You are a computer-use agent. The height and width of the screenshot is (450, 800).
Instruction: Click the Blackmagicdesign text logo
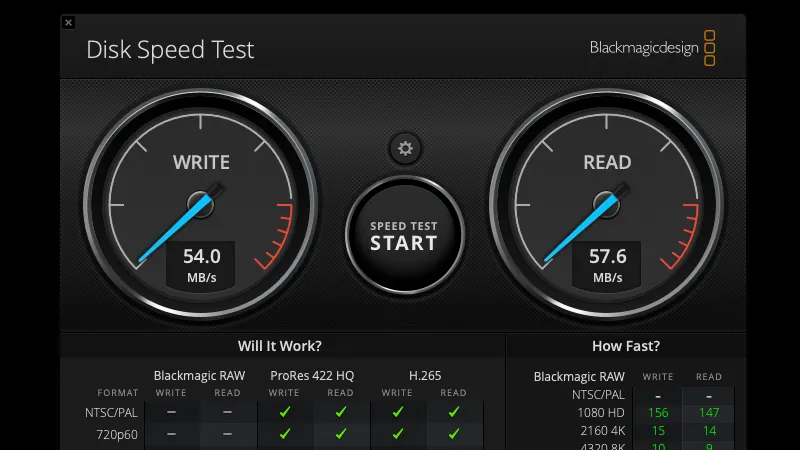(644, 48)
